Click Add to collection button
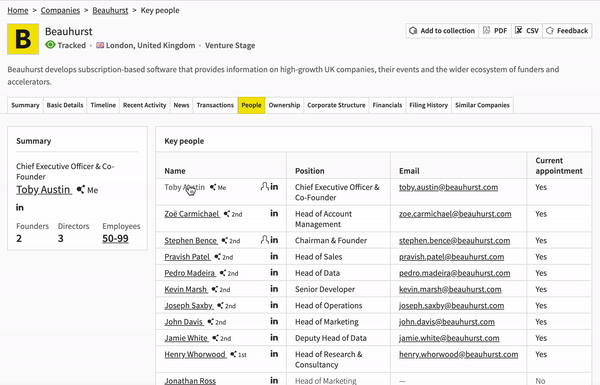The image size is (600, 385). tap(442, 31)
